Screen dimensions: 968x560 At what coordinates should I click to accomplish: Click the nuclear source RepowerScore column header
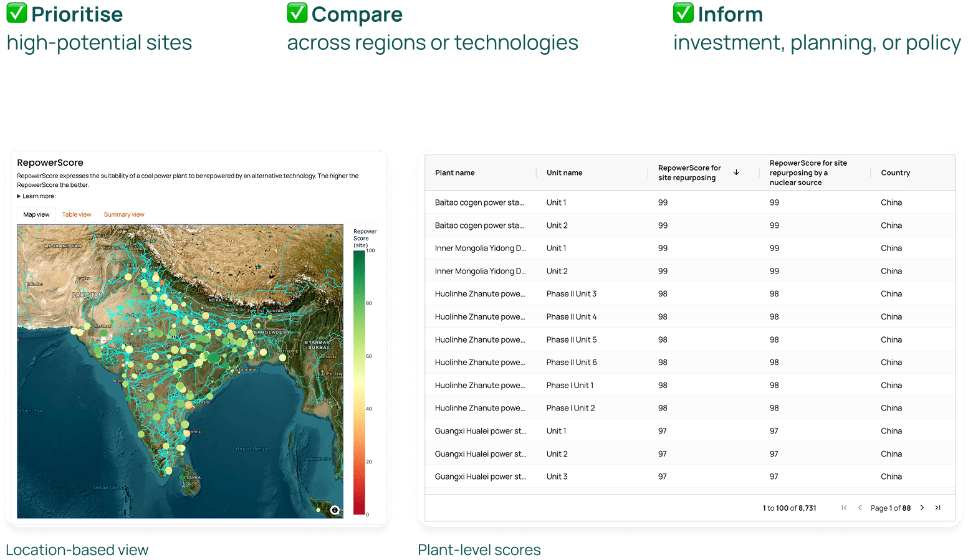(x=808, y=173)
